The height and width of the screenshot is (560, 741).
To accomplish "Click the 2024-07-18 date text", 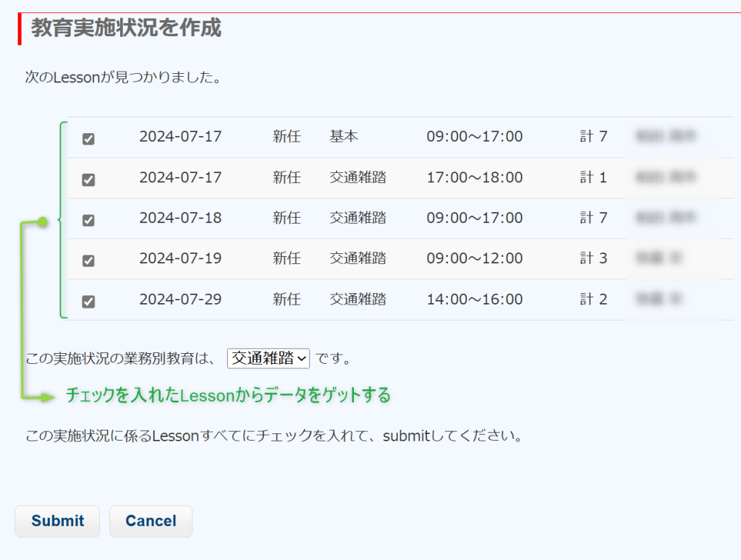I will pyautogui.click(x=180, y=218).
